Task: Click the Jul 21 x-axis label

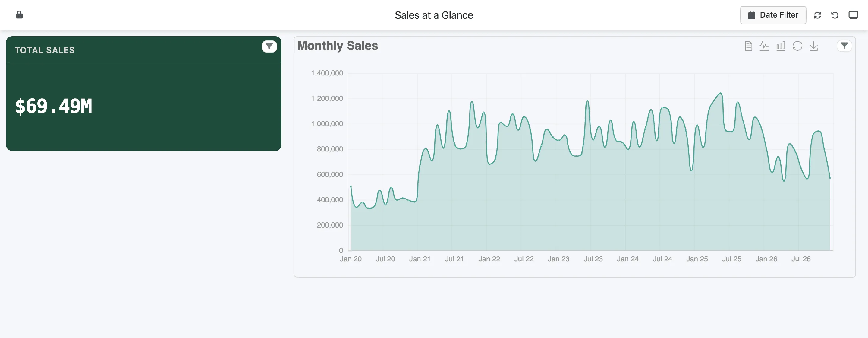Action: 454,259
